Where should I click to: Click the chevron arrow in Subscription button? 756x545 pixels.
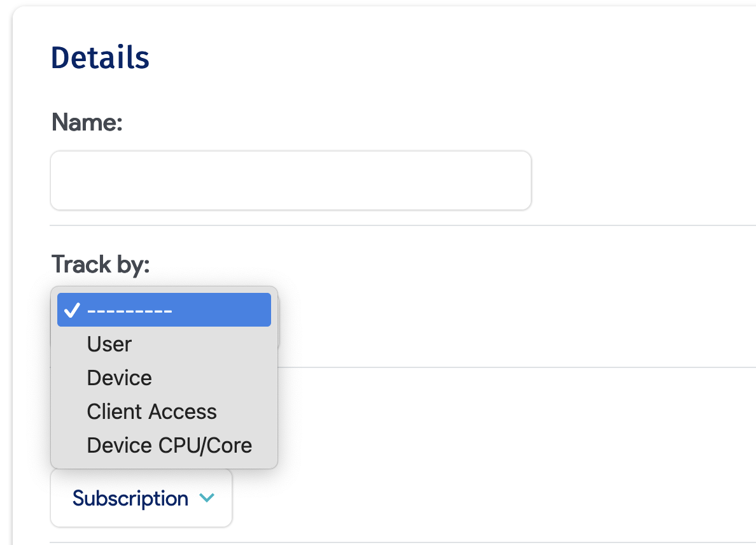207,499
